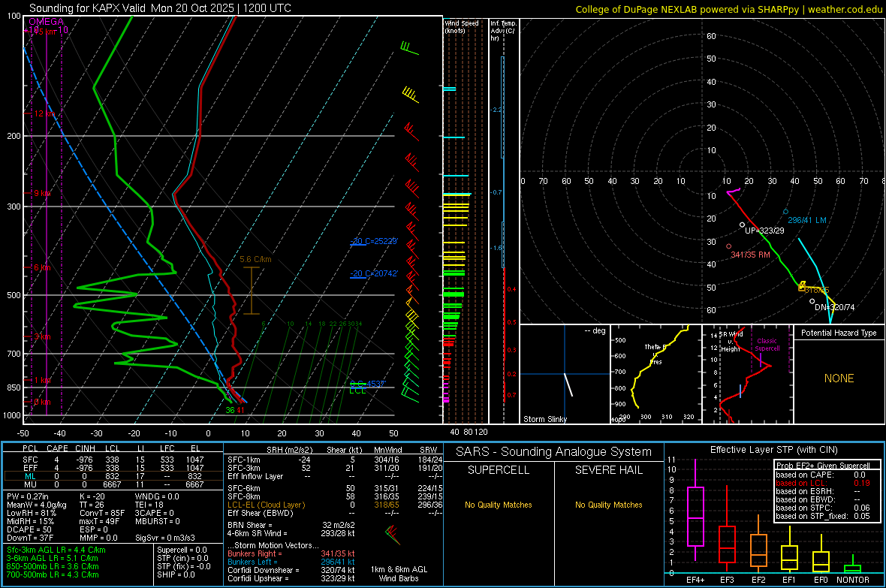Click the brown 5.6 C/km lapse rate bracket
Image resolution: width=886 pixels, height=588 pixels.
pyautogui.click(x=252, y=291)
